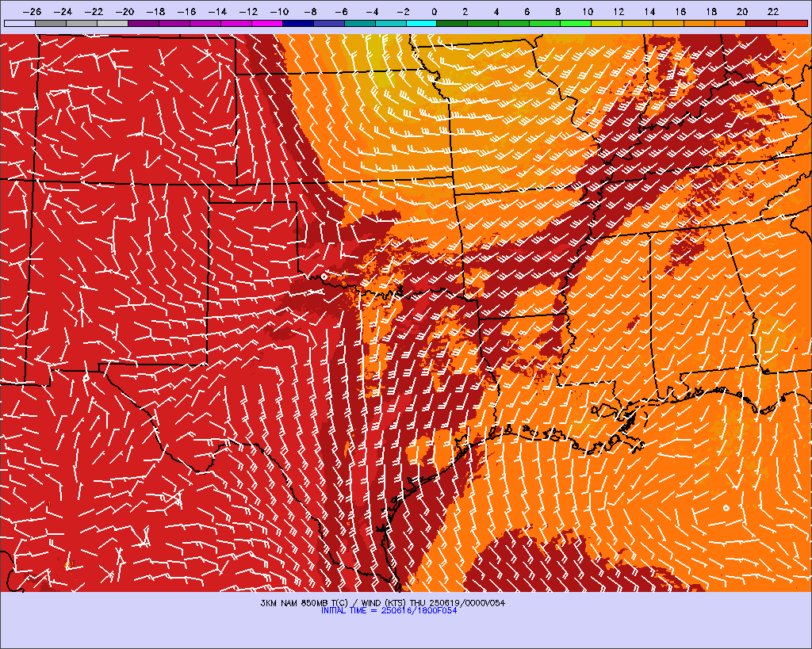
Task: Select the green 4 to 6 swatch
Action: [514, 23]
